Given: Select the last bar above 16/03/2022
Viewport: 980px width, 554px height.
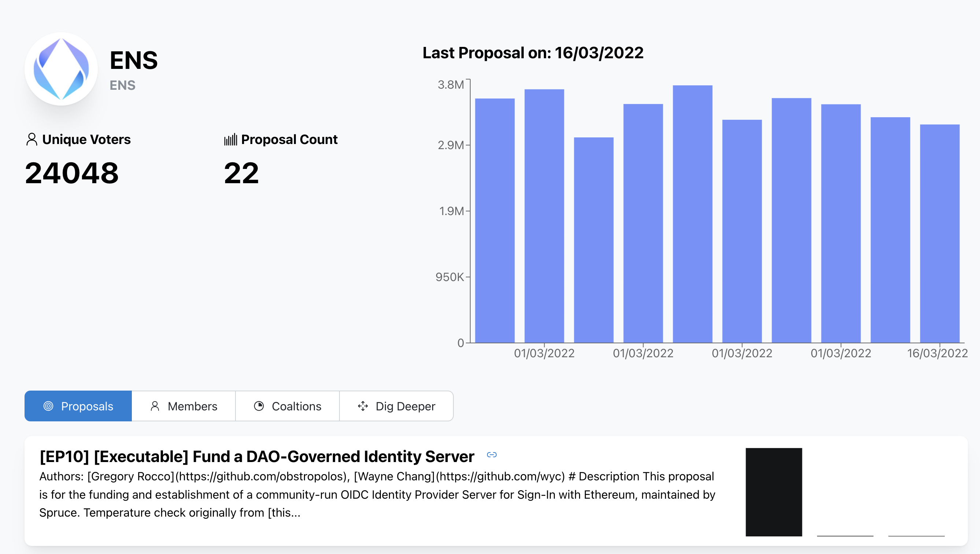Looking at the screenshot, I should coord(940,233).
